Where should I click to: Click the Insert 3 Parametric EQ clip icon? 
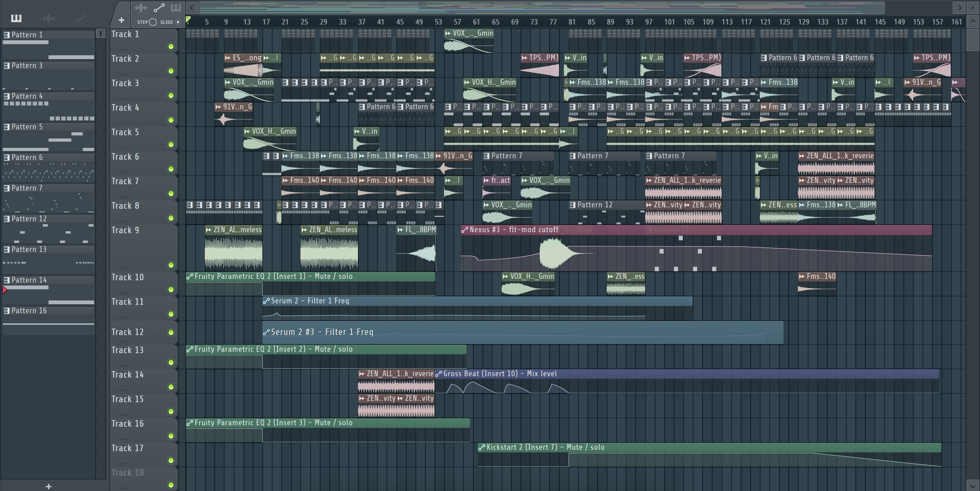[190, 423]
